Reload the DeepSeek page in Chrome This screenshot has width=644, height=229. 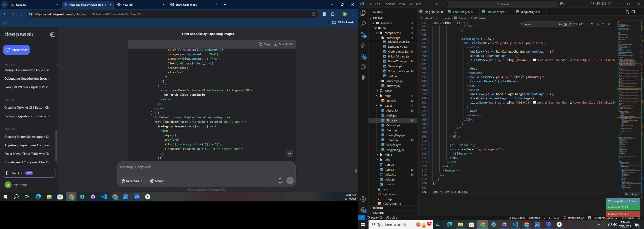21,14
